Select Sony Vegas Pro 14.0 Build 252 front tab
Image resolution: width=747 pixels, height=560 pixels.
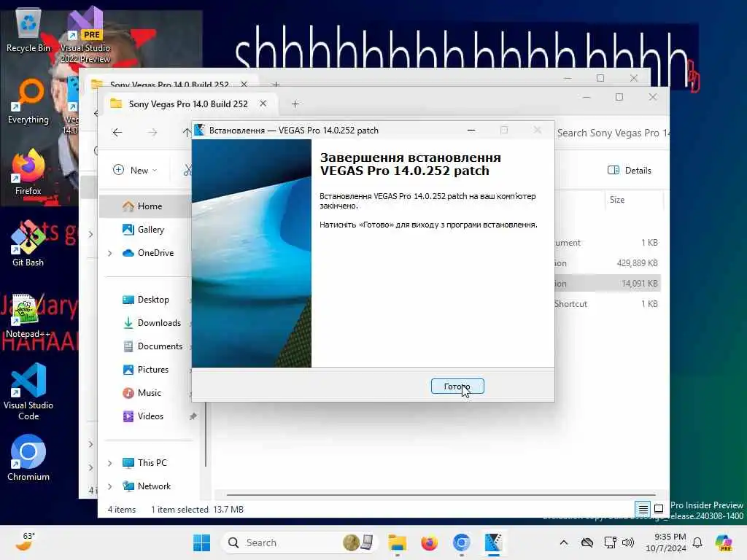[x=188, y=104]
